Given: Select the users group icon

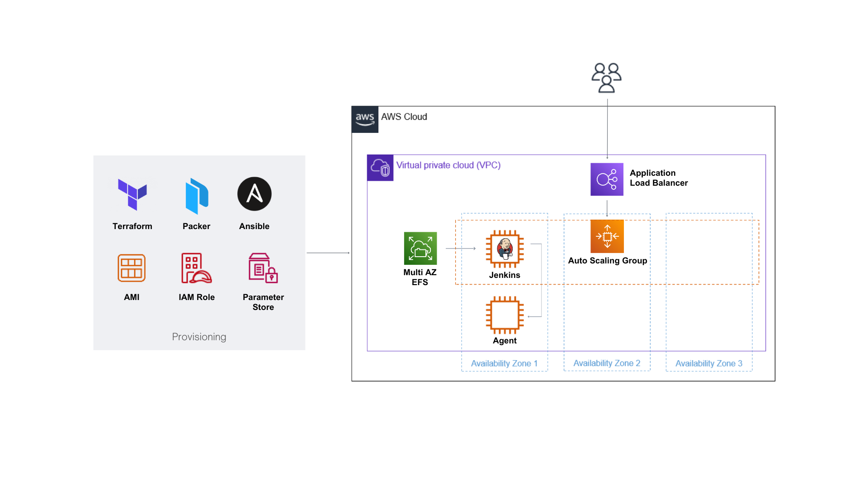Looking at the screenshot, I should pyautogui.click(x=606, y=78).
